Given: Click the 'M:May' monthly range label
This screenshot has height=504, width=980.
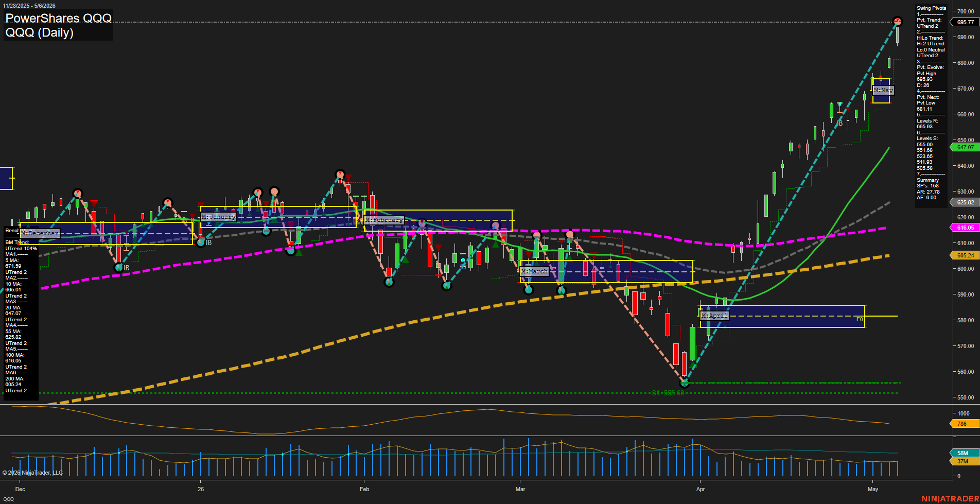Looking at the screenshot, I should pos(883,90).
